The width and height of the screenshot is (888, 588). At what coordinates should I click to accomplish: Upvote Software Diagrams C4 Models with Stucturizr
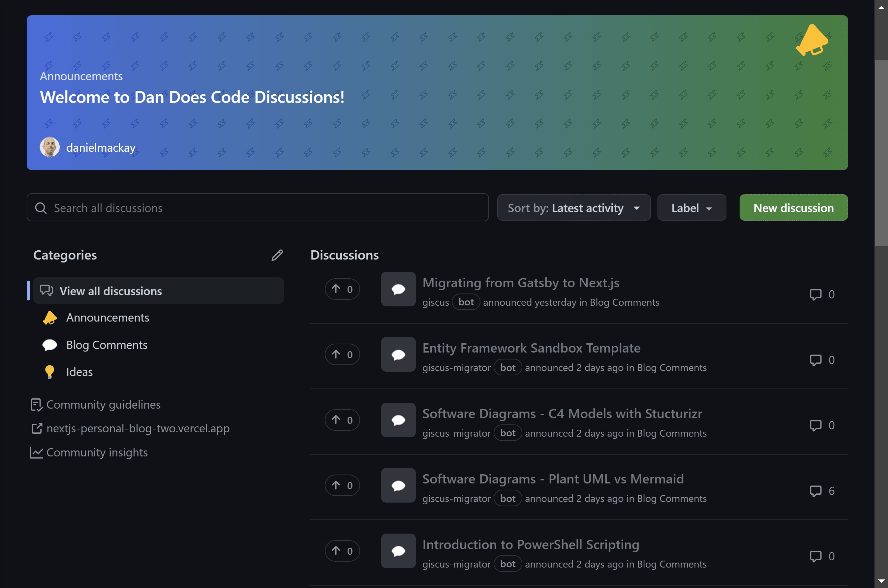pyautogui.click(x=342, y=420)
